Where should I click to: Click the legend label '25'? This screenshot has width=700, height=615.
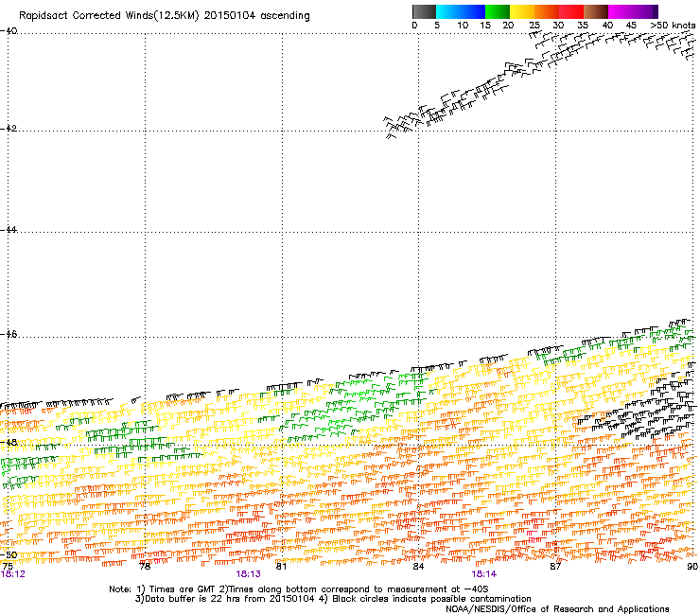pyautogui.click(x=534, y=26)
